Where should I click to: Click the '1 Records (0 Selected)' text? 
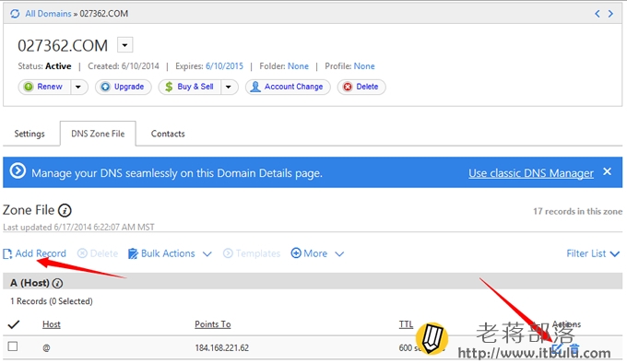[52, 301]
